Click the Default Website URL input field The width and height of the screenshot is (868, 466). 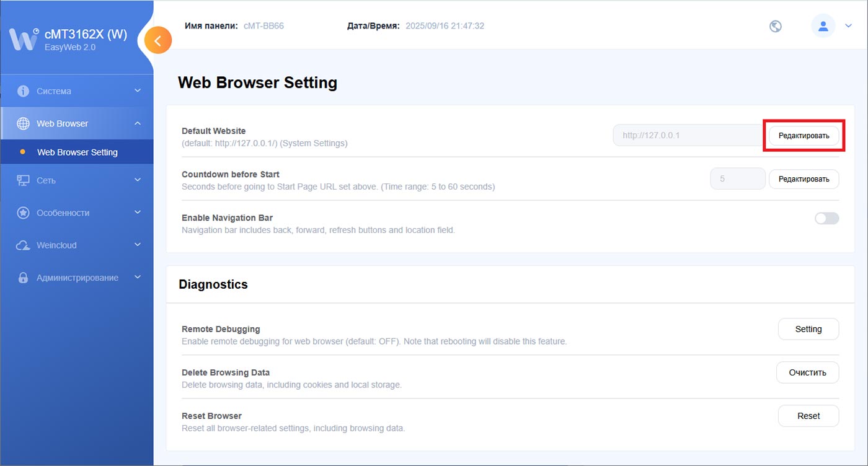687,135
